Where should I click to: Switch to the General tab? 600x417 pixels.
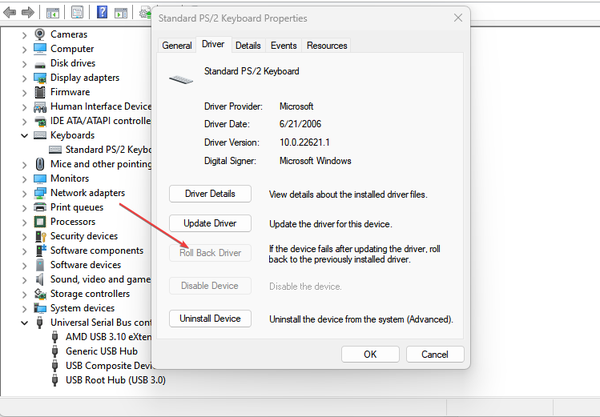(177, 45)
